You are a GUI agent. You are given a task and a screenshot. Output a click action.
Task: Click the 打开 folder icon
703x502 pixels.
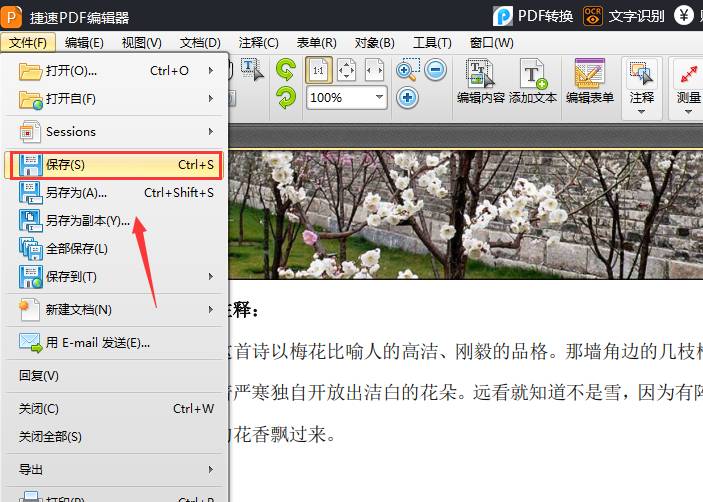coord(30,71)
